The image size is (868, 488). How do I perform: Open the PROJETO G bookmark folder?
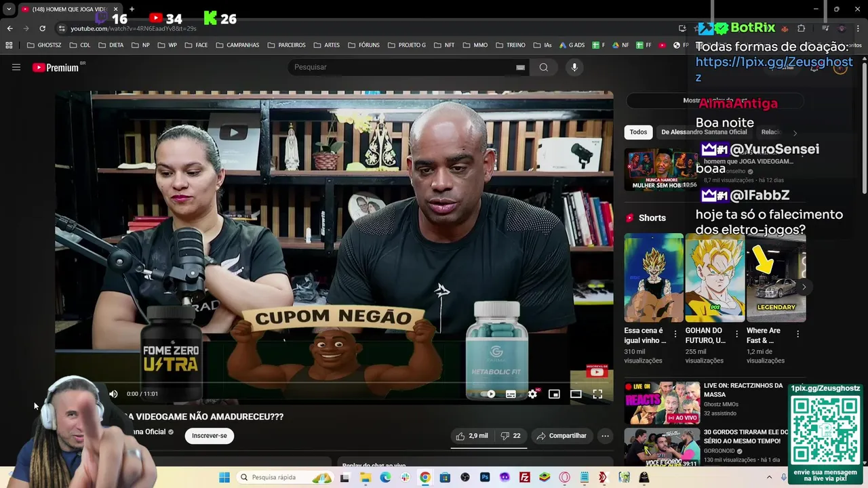tap(407, 45)
